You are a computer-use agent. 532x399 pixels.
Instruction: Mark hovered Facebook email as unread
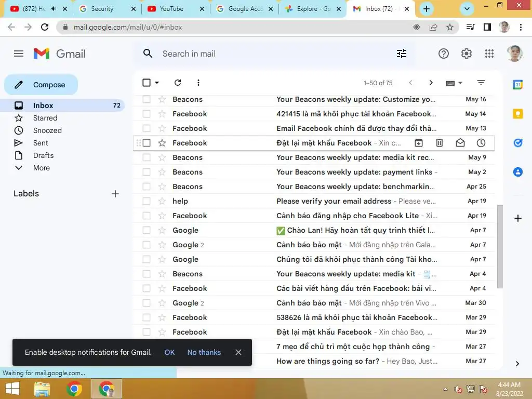460,143
